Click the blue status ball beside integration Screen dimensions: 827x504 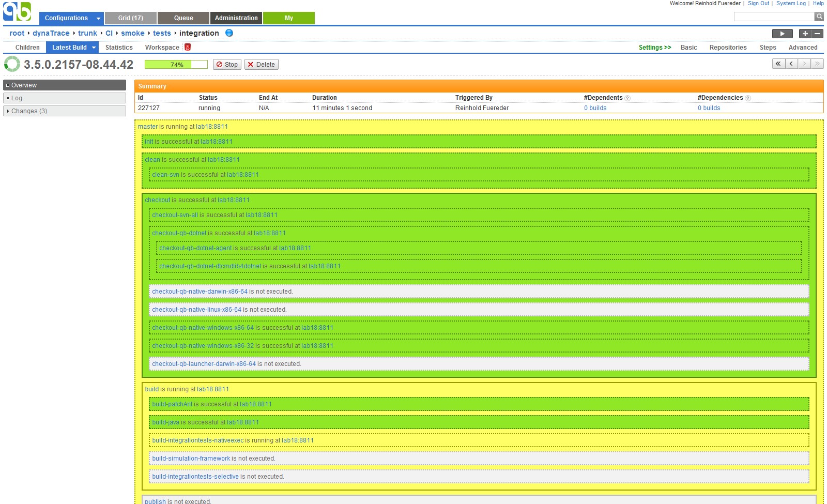coord(229,33)
